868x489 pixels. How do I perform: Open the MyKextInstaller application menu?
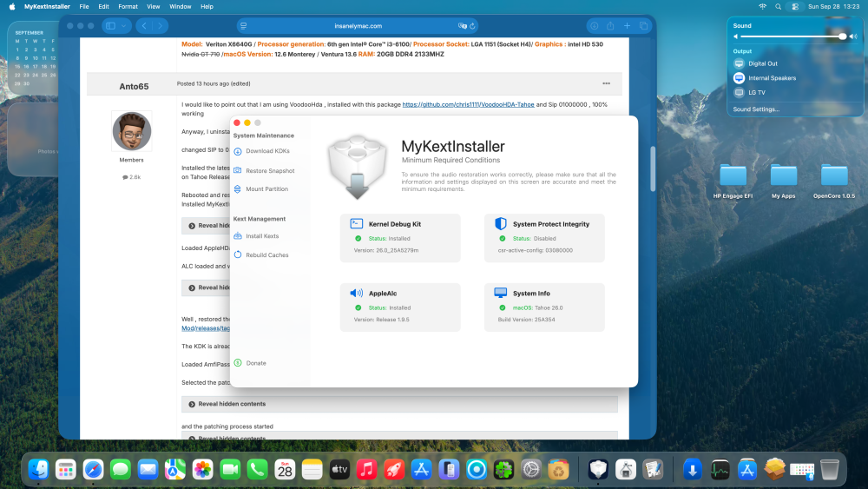(x=47, y=7)
